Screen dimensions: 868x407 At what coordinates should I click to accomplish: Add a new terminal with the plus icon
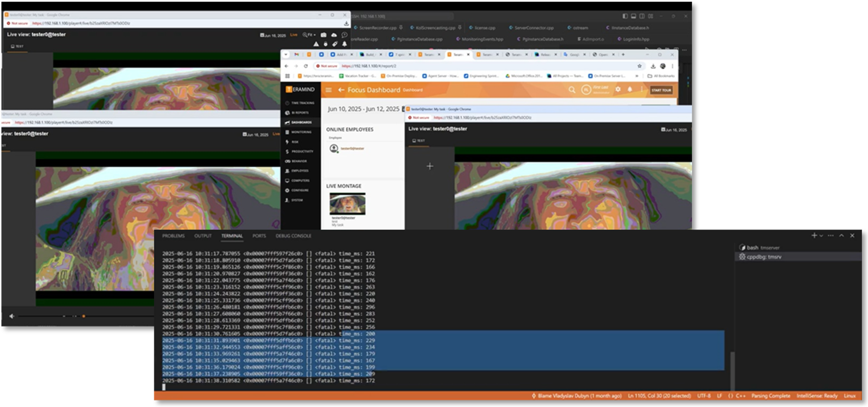point(814,235)
